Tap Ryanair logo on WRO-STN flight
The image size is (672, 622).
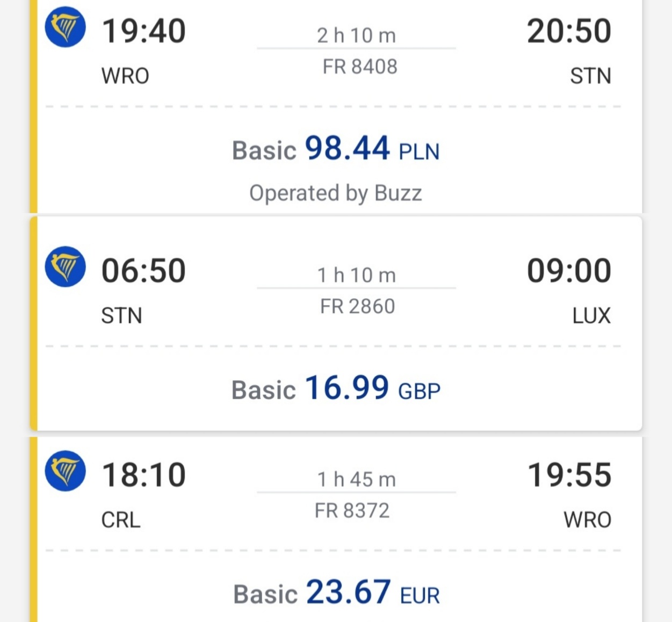pyautogui.click(x=65, y=27)
